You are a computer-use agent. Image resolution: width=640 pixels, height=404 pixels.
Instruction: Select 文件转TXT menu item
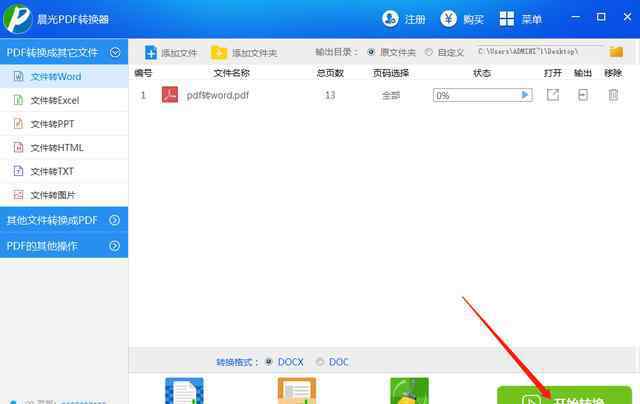point(64,171)
